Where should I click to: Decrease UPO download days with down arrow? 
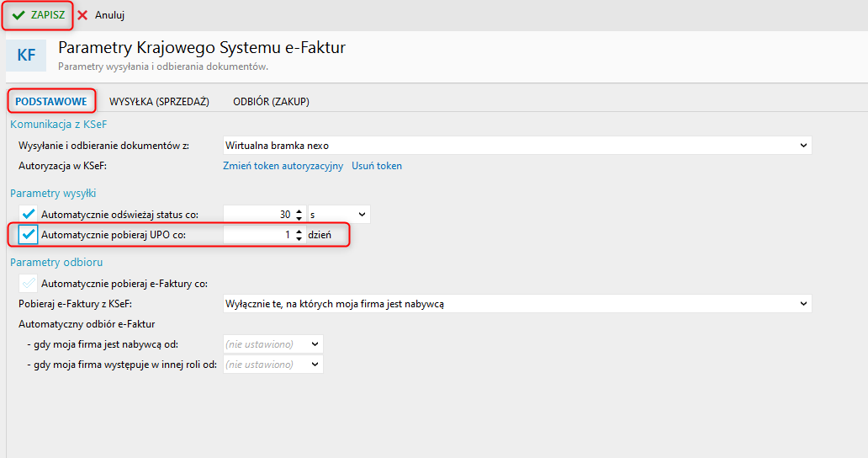(299, 239)
